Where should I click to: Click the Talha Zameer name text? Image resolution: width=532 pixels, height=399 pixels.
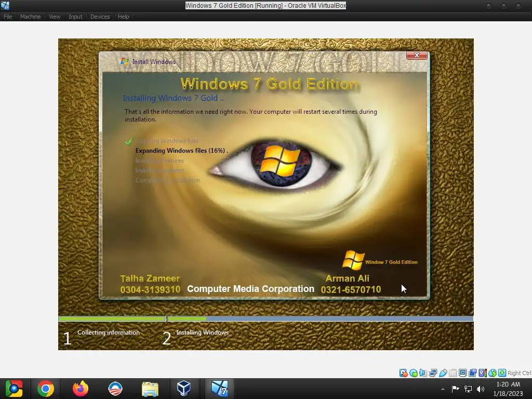[150, 278]
